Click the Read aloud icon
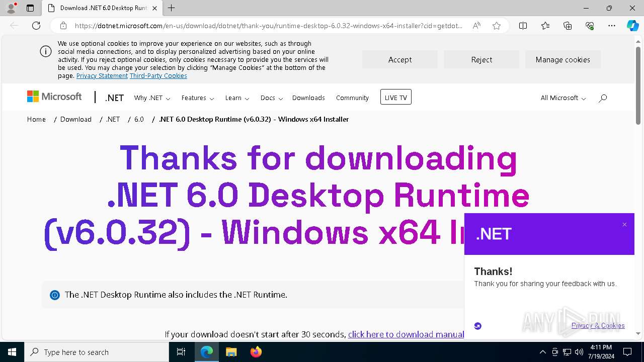This screenshot has width=644, height=362. pos(476,26)
